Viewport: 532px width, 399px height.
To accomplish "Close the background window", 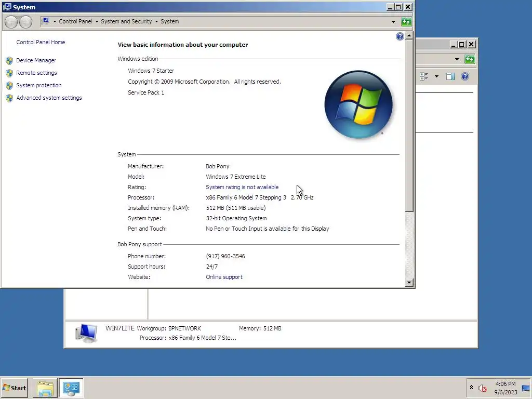I will point(471,45).
